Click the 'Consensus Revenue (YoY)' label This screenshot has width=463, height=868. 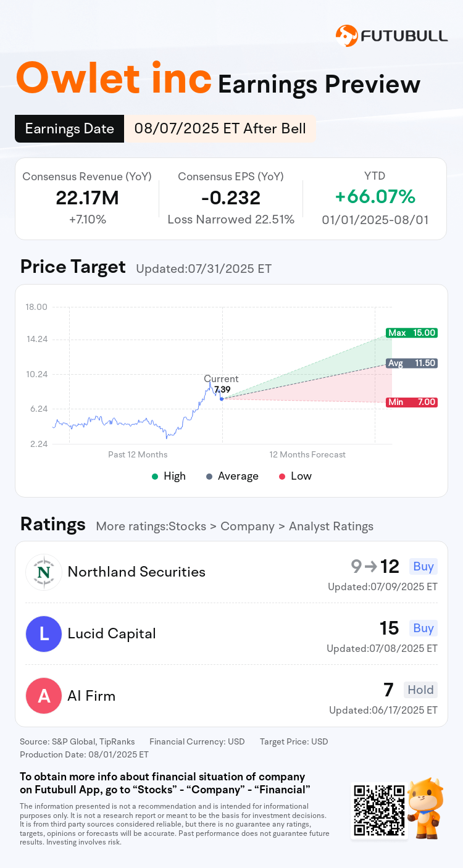coord(87,177)
